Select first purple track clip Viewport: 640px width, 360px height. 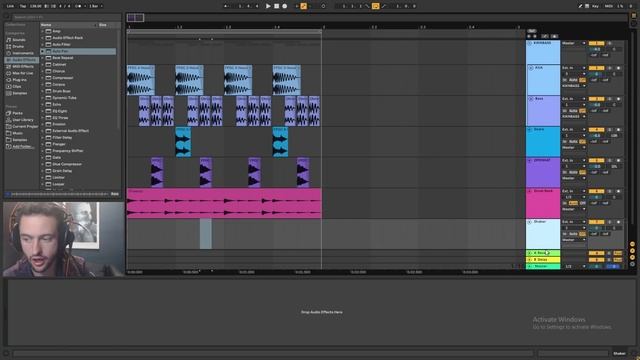[x=157, y=173]
